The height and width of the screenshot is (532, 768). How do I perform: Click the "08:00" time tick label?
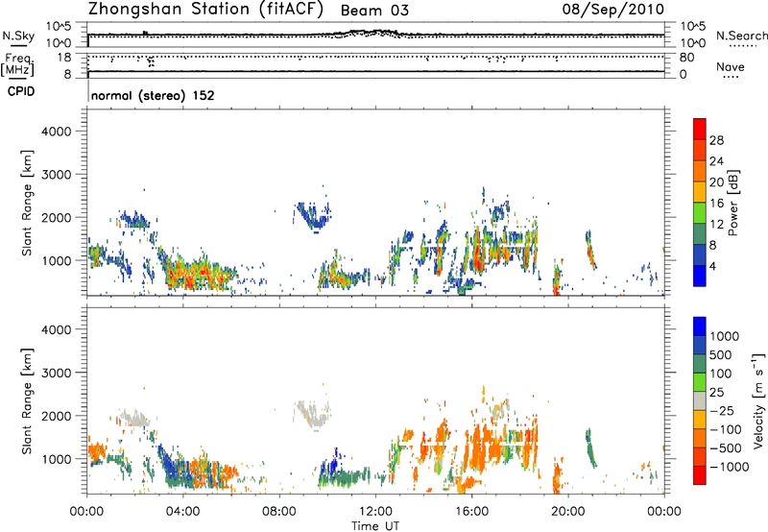(x=278, y=512)
